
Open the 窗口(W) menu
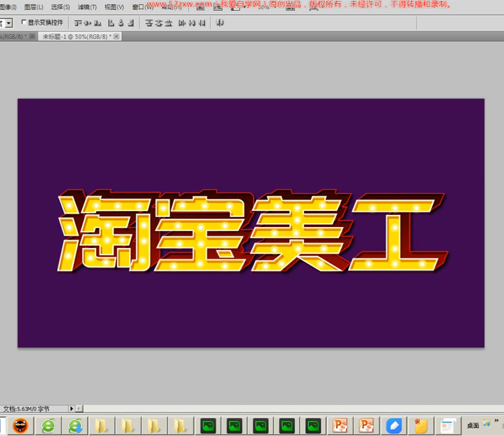(x=142, y=7)
